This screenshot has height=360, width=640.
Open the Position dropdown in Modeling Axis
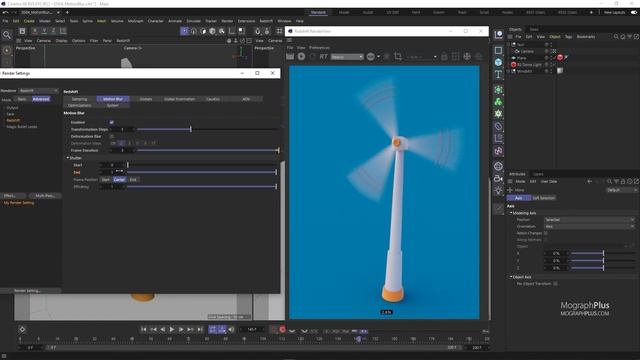coord(589,220)
